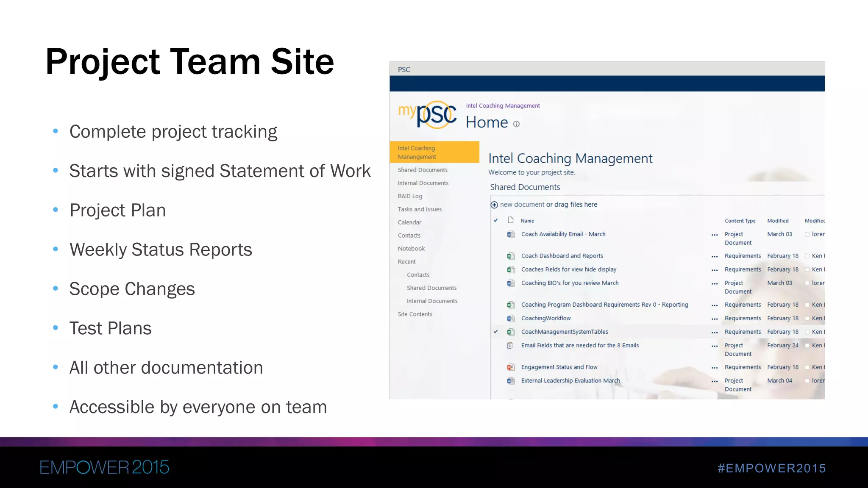Open Coach Availability Email - March document

(x=563, y=234)
